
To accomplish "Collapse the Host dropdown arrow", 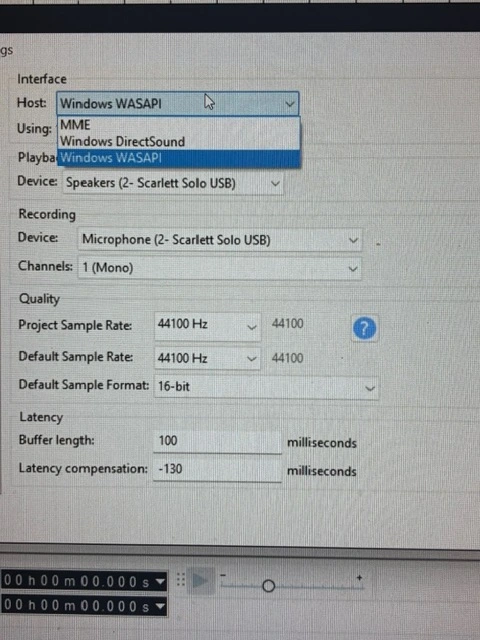I will point(289,104).
